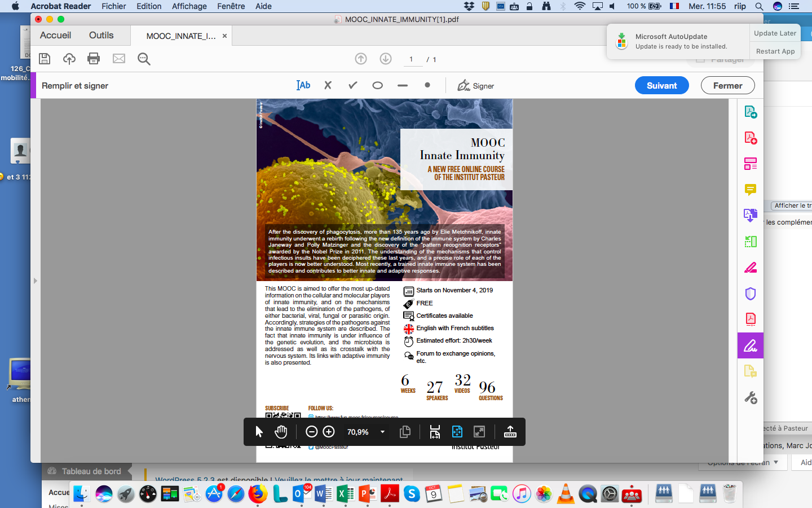Image resolution: width=812 pixels, height=508 pixels.
Task: Select the dot fill tool
Action: pos(427,85)
